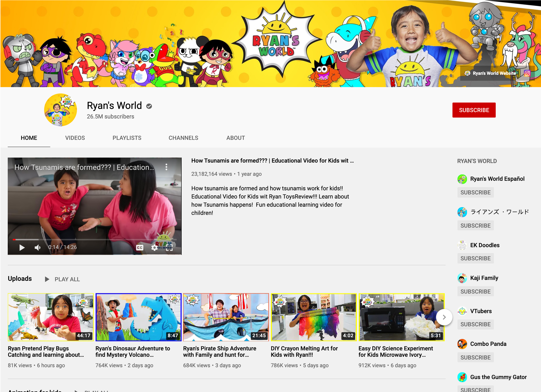Open the Playlists tab
The height and width of the screenshot is (392, 541).
click(127, 138)
